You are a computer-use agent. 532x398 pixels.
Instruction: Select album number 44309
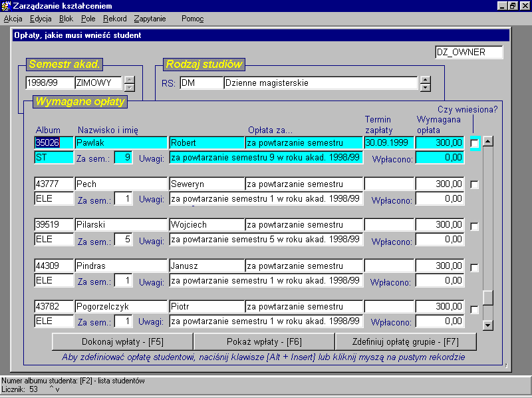click(x=54, y=266)
